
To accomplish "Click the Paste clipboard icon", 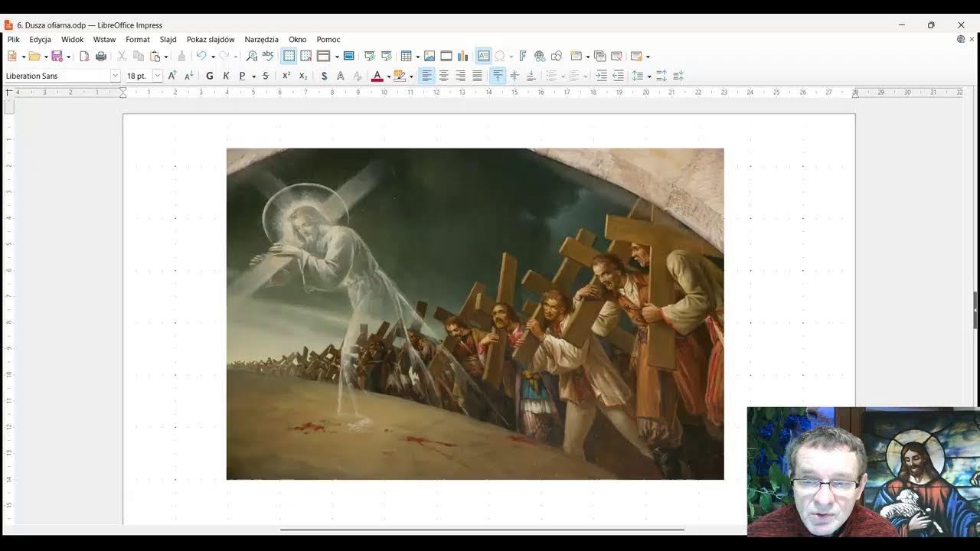I will coord(155,56).
